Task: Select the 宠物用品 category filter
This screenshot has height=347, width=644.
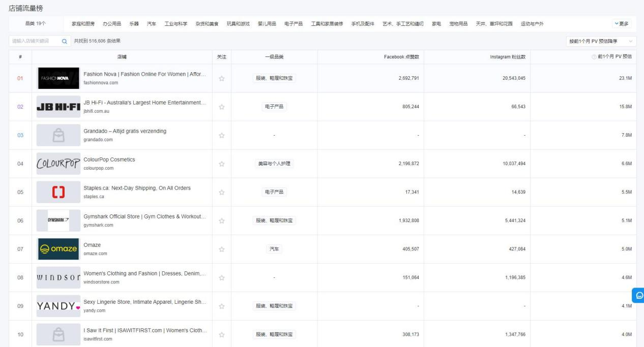Action: pos(458,24)
